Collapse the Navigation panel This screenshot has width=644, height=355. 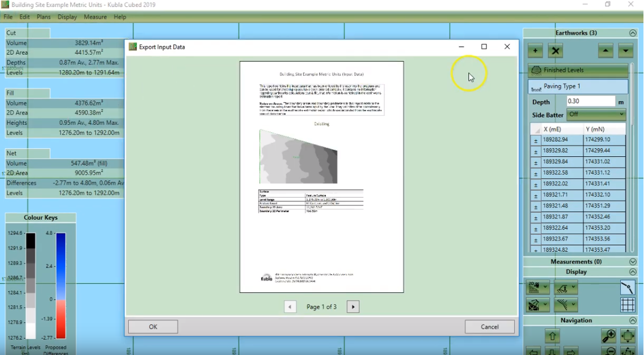pos(633,320)
